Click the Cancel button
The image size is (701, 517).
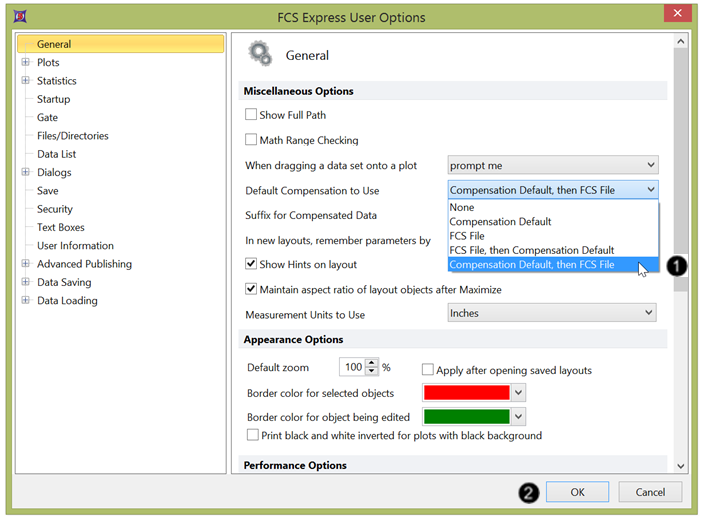pos(650,492)
